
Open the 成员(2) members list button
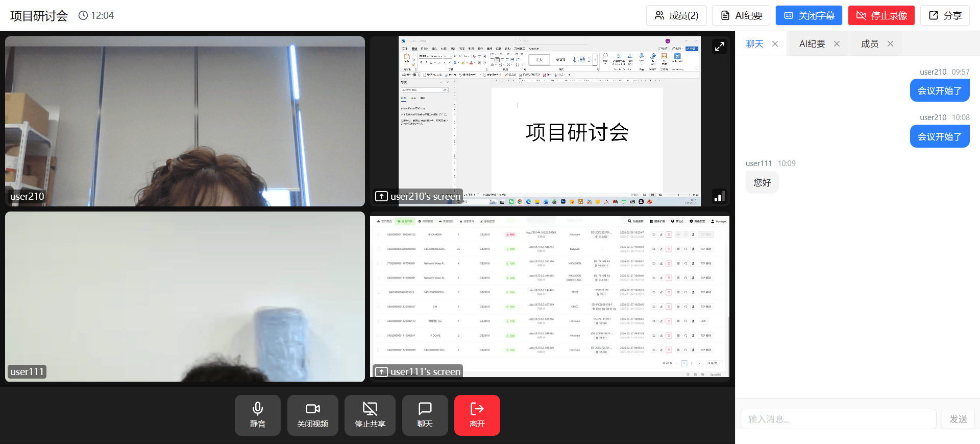[x=676, y=15]
